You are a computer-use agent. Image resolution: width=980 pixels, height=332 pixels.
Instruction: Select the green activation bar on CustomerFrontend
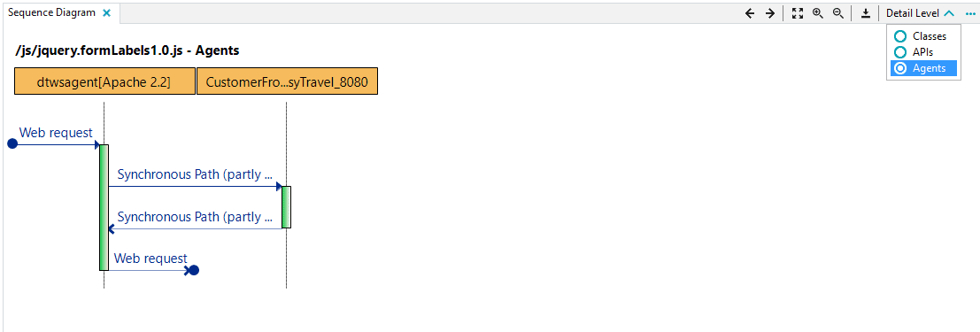tap(286, 207)
